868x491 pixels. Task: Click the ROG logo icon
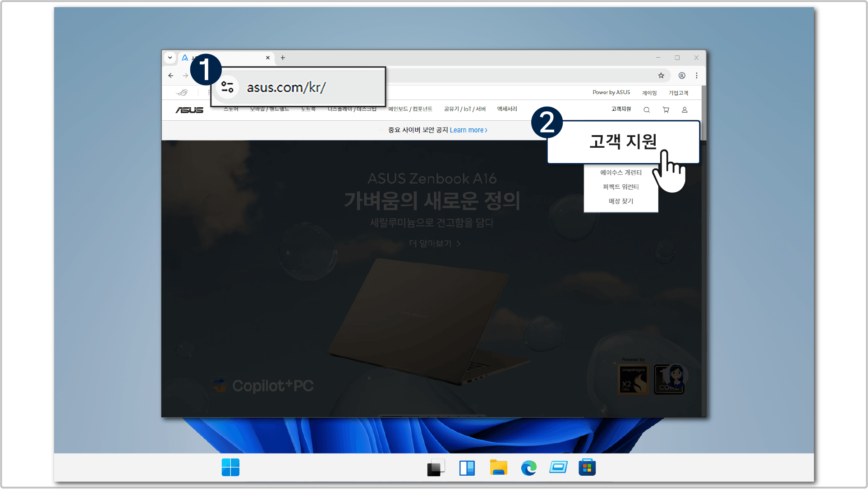click(x=182, y=93)
